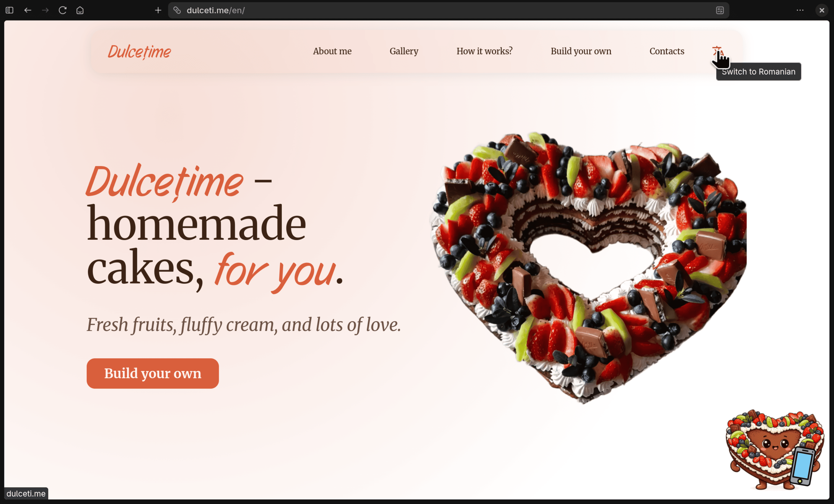Screen dimensions: 834x504
Task: Open the browser home page icon
Action: [x=80, y=10]
